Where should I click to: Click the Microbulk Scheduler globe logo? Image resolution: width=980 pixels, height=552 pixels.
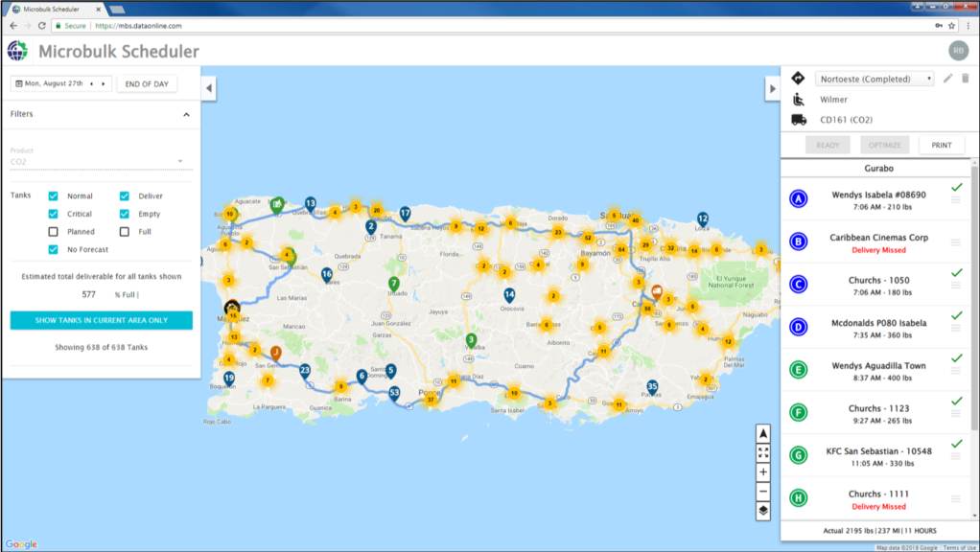(17, 51)
